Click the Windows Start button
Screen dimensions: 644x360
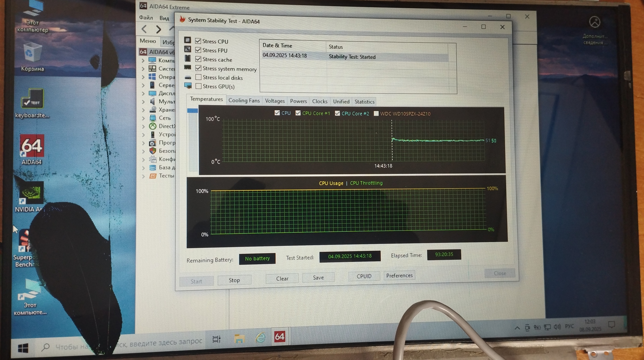(23, 349)
